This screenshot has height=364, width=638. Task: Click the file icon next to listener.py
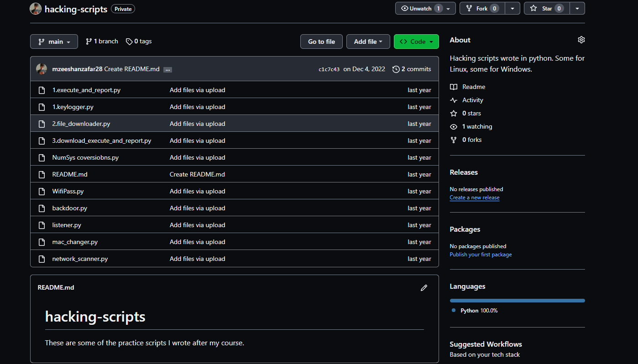point(42,225)
